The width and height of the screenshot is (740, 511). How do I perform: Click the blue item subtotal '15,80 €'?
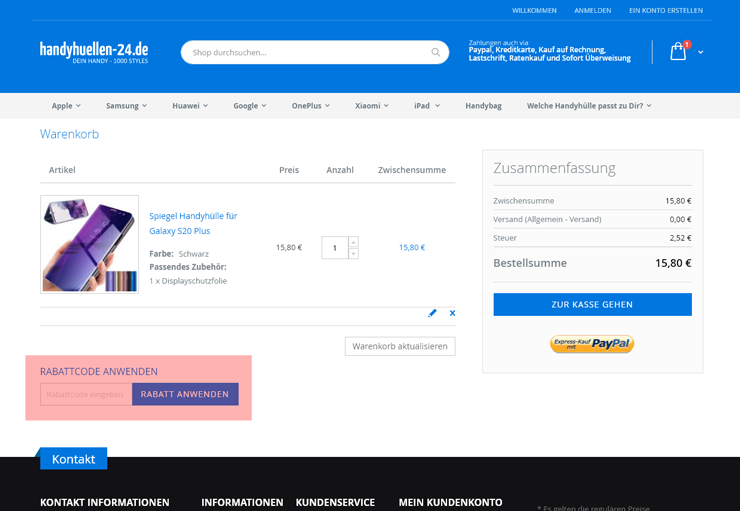(412, 247)
